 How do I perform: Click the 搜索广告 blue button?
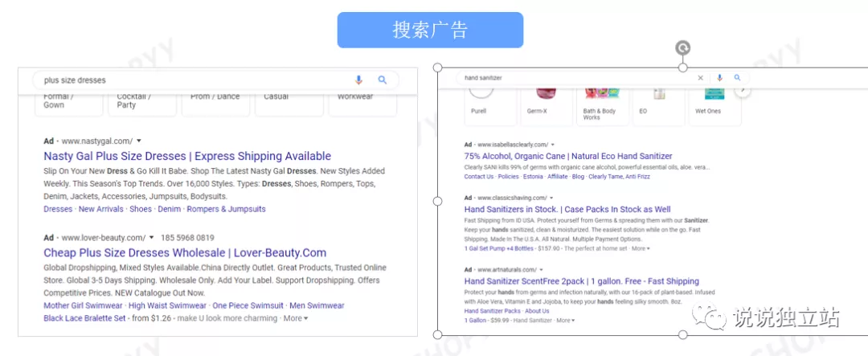click(x=430, y=30)
